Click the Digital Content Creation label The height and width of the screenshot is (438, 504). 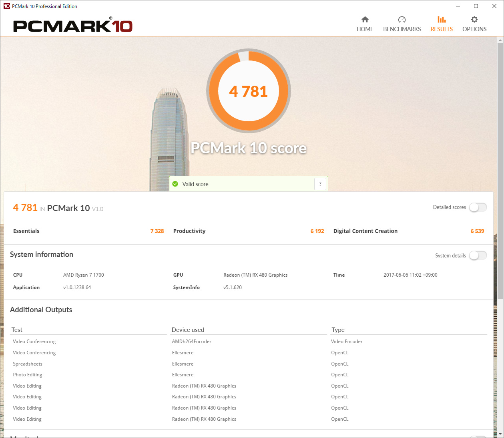click(365, 231)
